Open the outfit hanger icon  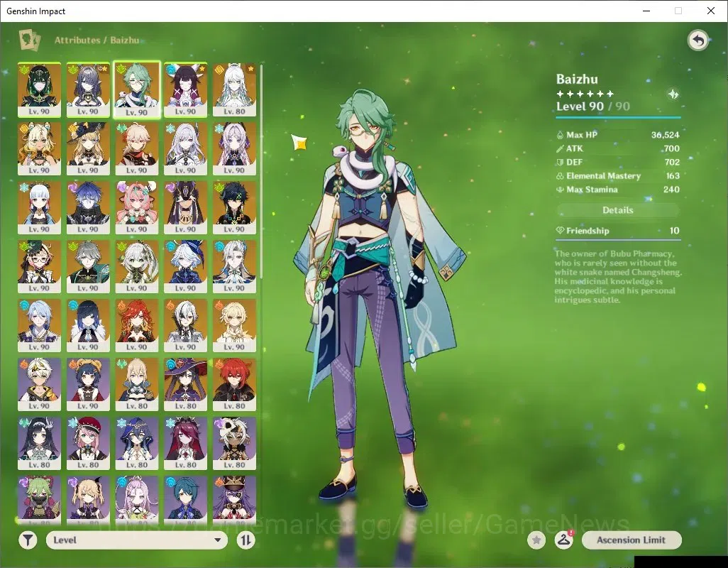click(x=563, y=540)
